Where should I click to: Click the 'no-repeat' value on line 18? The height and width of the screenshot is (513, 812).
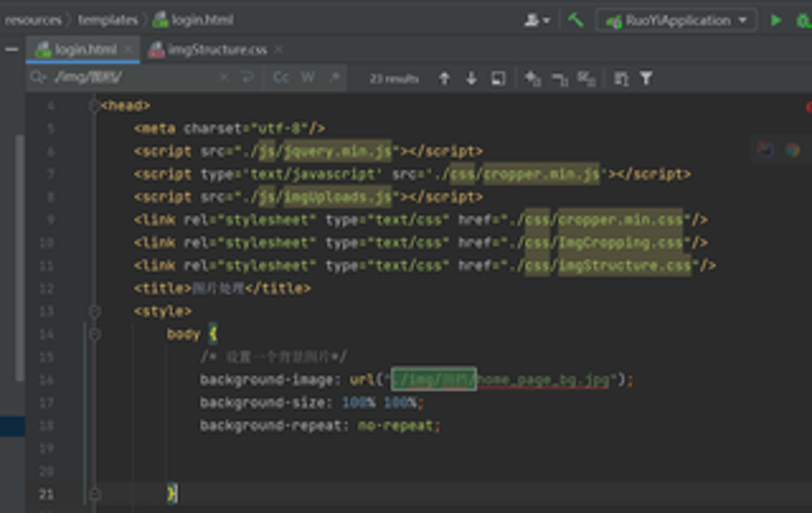pyautogui.click(x=395, y=426)
